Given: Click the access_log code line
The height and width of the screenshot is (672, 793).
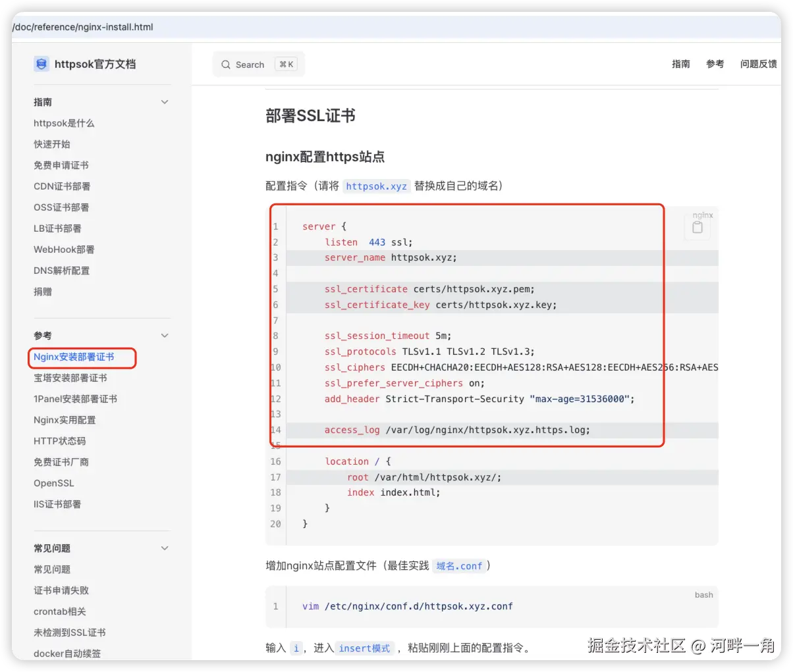Looking at the screenshot, I should coord(457,430).
